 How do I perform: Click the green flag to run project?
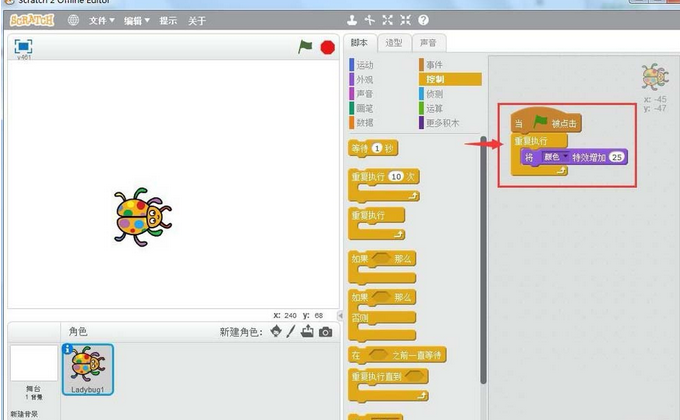point(305,46)
